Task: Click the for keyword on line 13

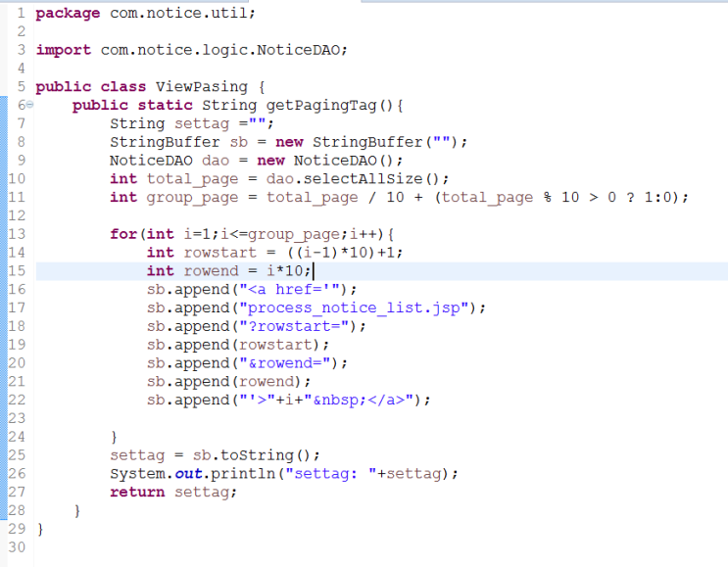Action: click(x=123, y=234)
